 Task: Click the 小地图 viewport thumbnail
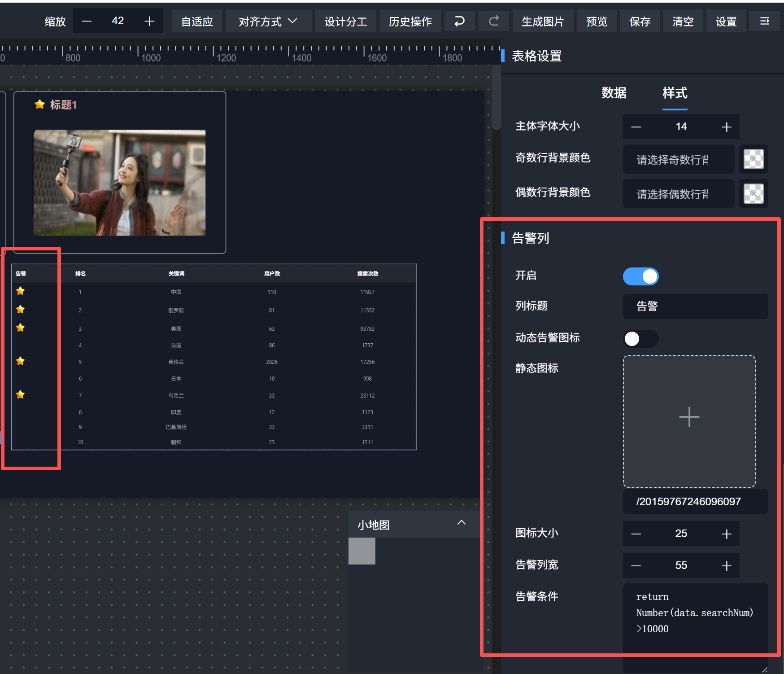(362, 551)
